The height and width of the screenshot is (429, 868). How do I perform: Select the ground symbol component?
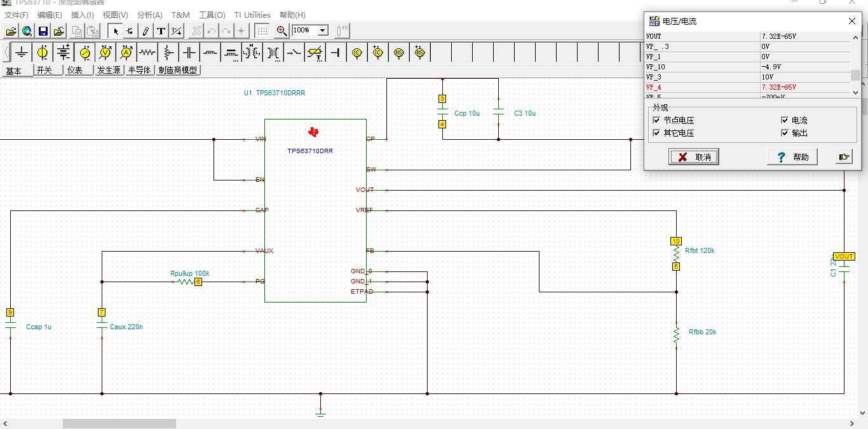[x=22, y=52]
